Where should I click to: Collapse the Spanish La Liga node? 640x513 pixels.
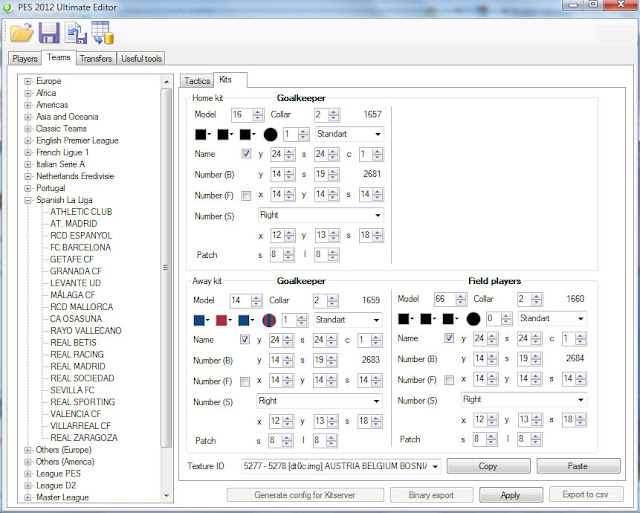(x=27, y=200)
